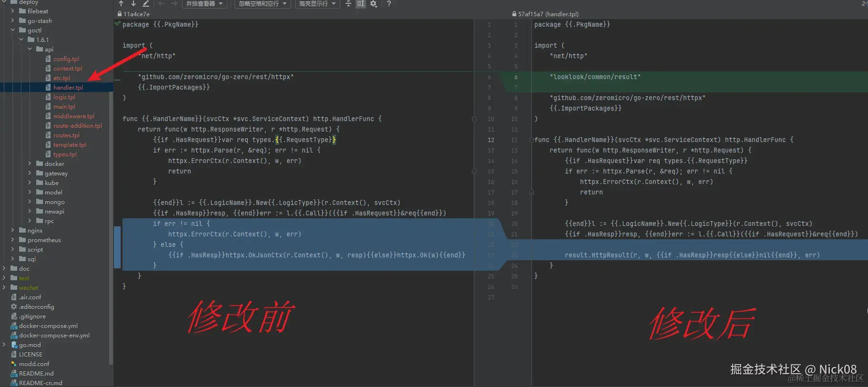Expand the doc folder
This screenshot has height=387, width=868.
pos(4,268)
